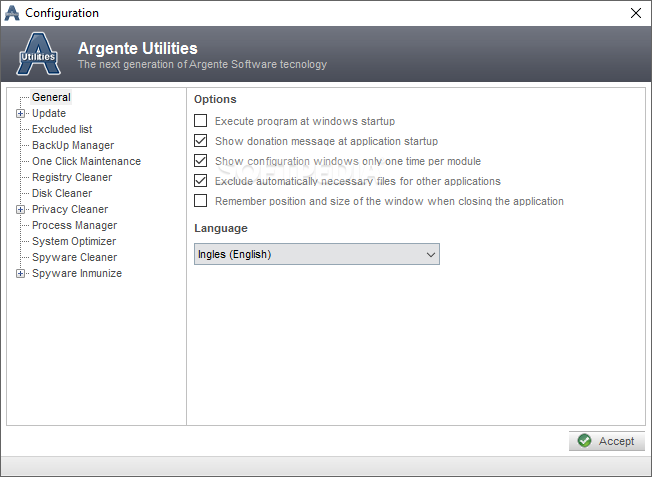Select Privacy Cleaner in the tree
This screenshot has height=477, width=652.
click(x=70, y=209)
